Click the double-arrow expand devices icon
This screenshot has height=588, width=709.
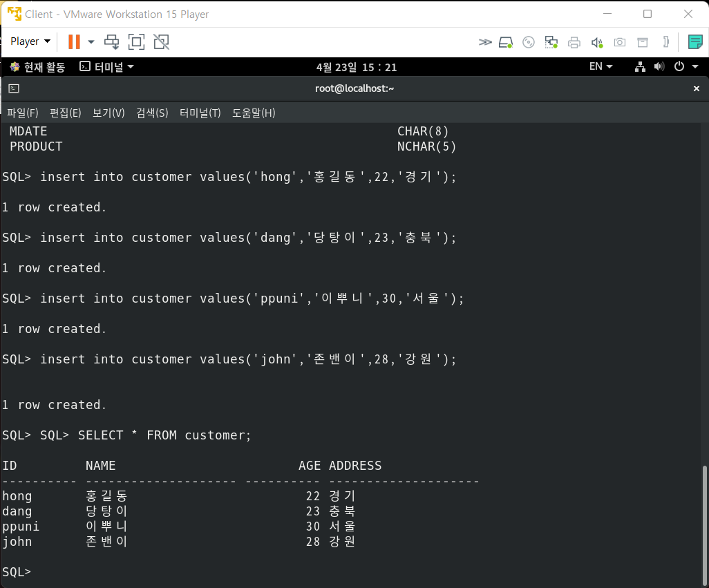(484, 42)
